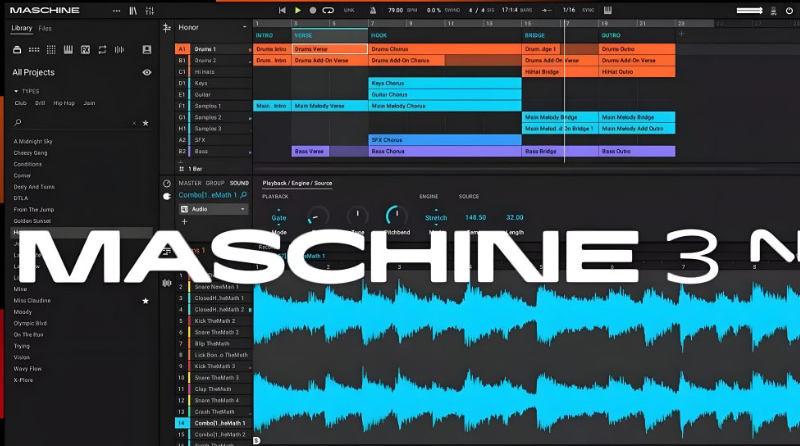Toggle the eye icon beside All Projects
This screenshot has width=800, height=446.
pos(147,72)
